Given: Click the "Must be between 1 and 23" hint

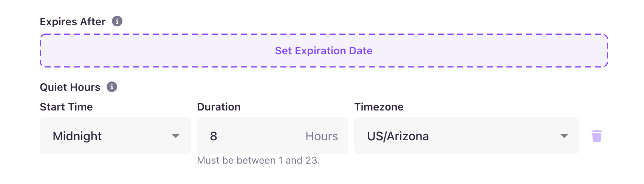Looking at the screenshot, I should (258, 161).
